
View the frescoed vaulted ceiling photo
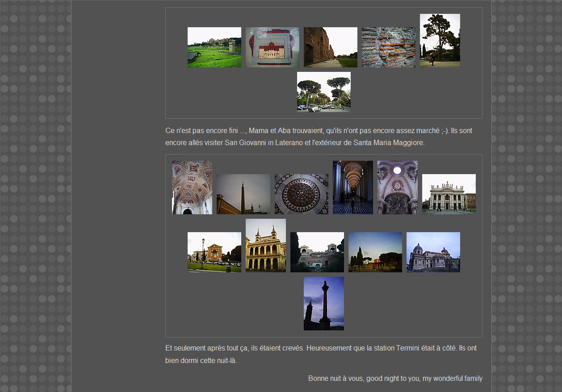click(192, 188)
